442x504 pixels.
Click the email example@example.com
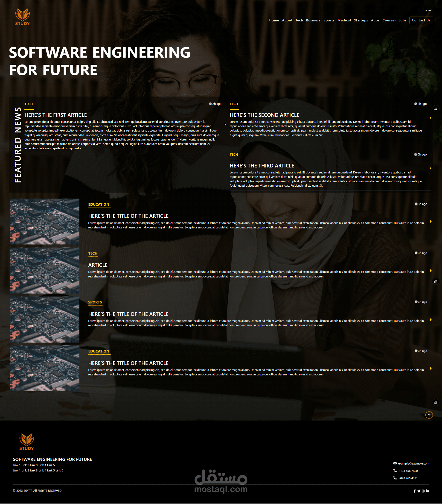point(413,463)
